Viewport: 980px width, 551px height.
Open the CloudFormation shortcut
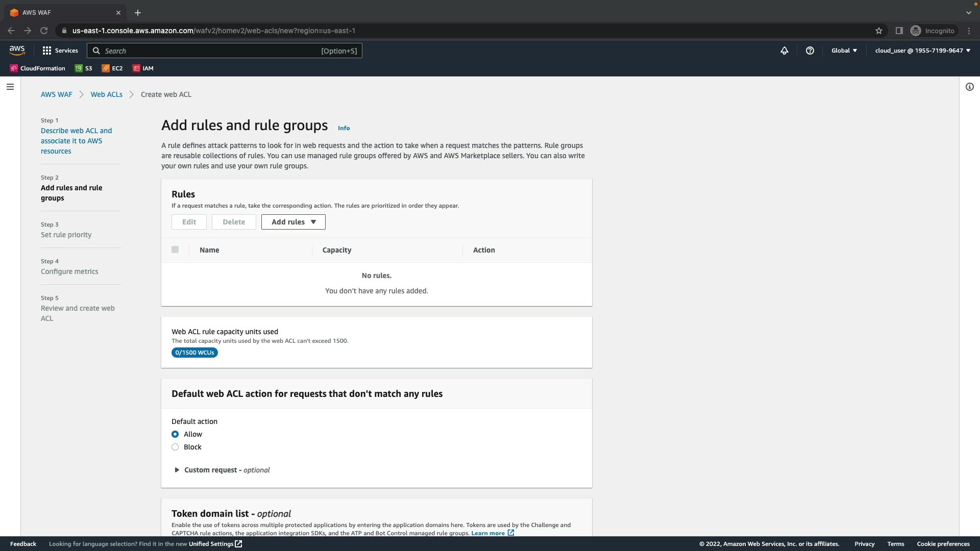pyautogui.click(x=38, y=68)
